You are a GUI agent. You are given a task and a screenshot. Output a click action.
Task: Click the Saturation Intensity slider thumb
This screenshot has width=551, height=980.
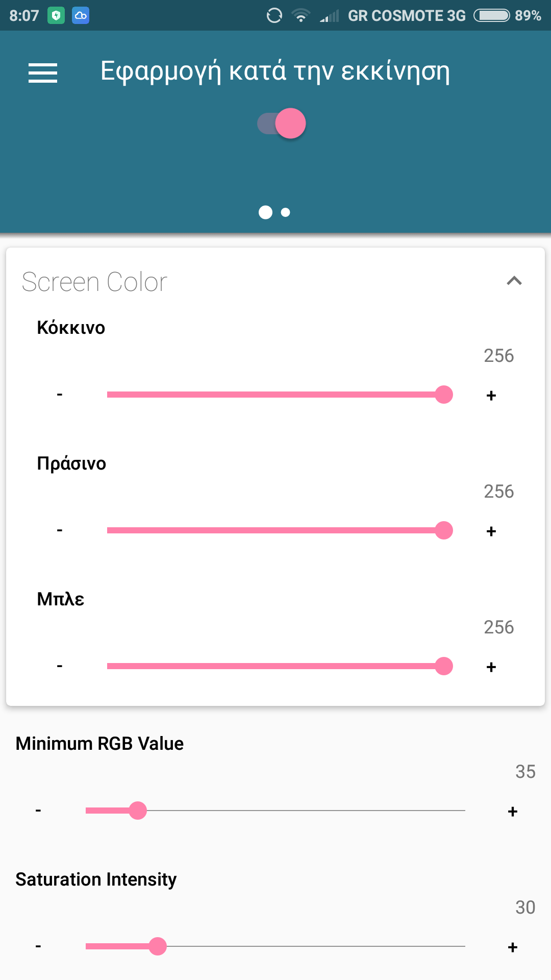tap(158, 946)
